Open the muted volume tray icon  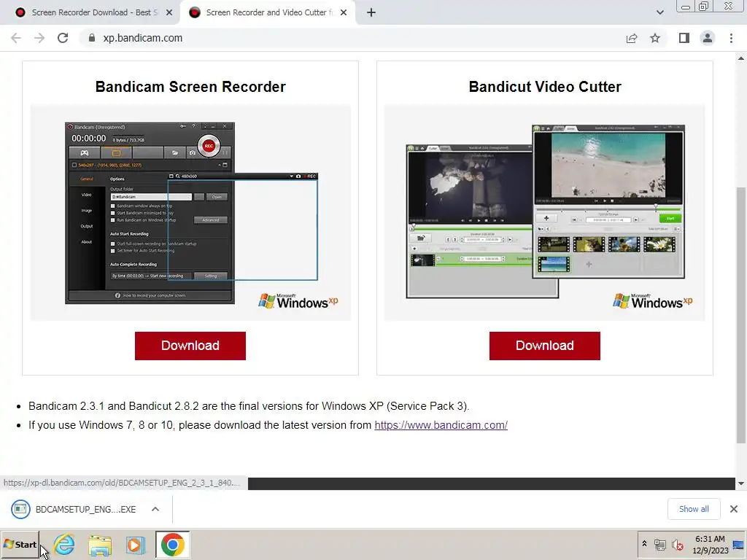click(677, 545)
